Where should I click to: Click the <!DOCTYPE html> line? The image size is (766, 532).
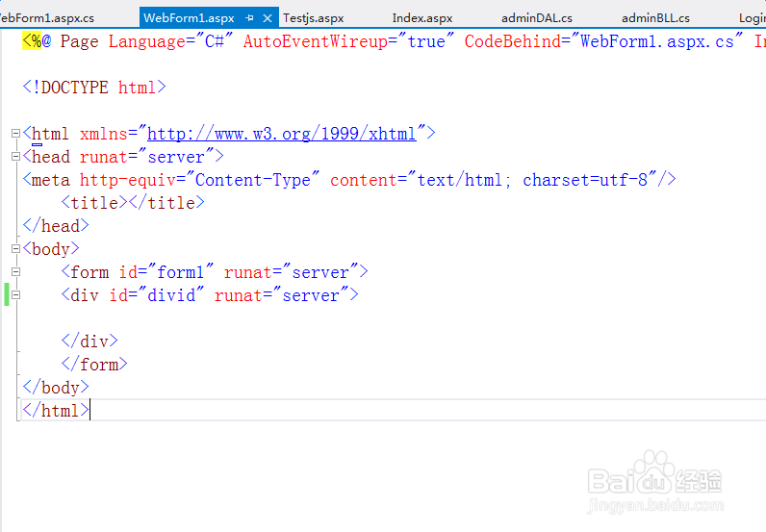click(x=94, y=88)
